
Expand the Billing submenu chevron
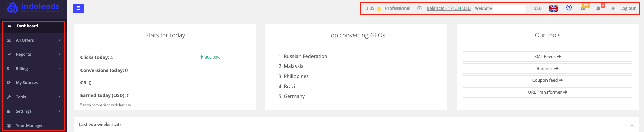(x=60, y=69)
